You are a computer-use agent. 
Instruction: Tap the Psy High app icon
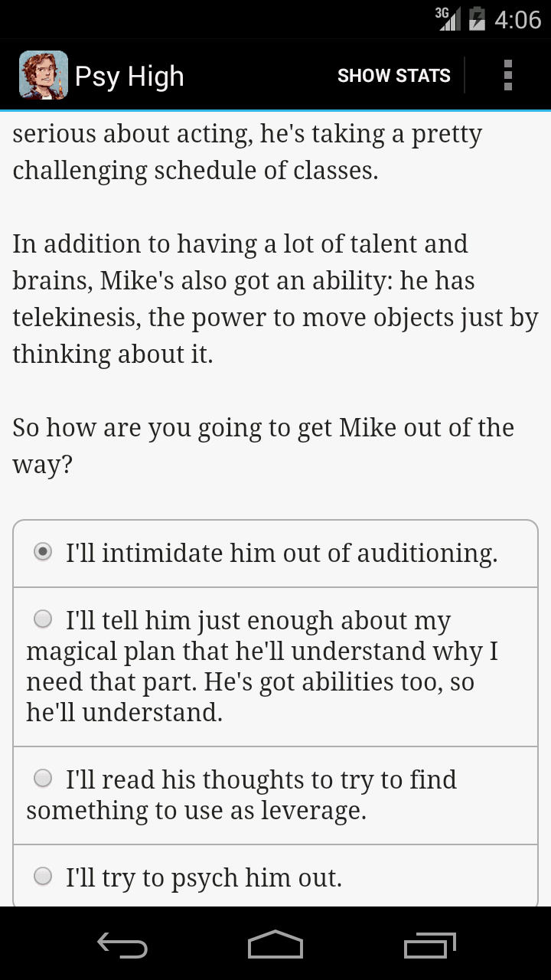pos(43,75)
